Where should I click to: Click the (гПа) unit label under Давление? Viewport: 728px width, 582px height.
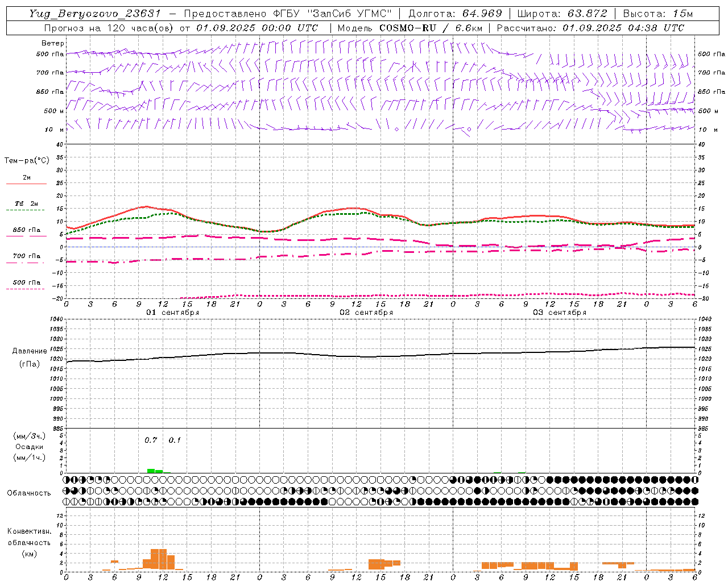29,364
